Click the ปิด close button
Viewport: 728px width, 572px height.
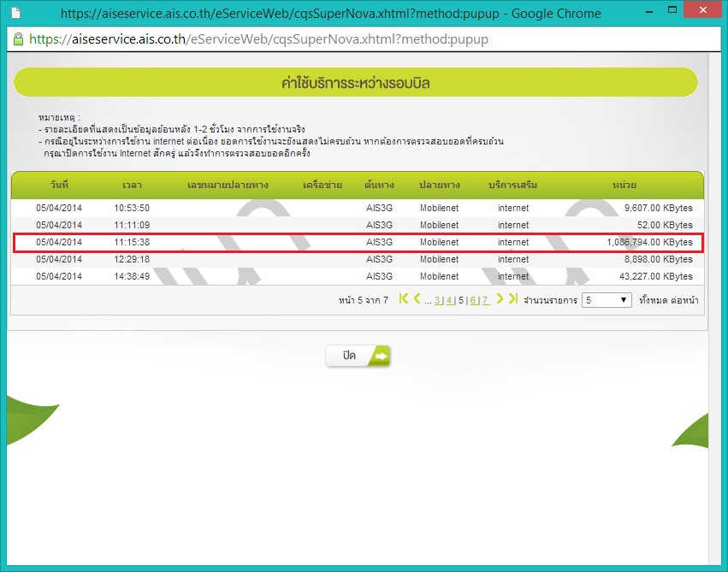[358, 356]
